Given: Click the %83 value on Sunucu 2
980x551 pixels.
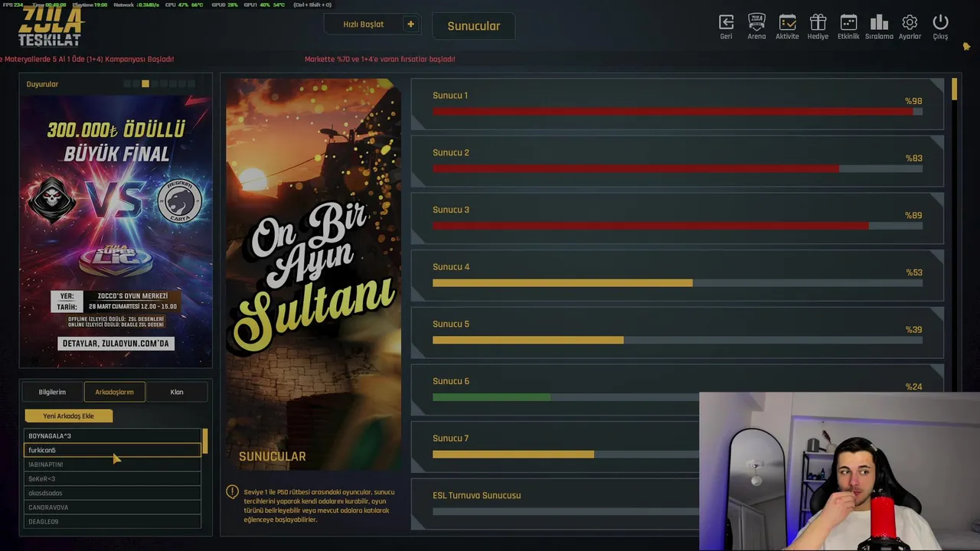Looking at the screenshot, I should 913,158.
